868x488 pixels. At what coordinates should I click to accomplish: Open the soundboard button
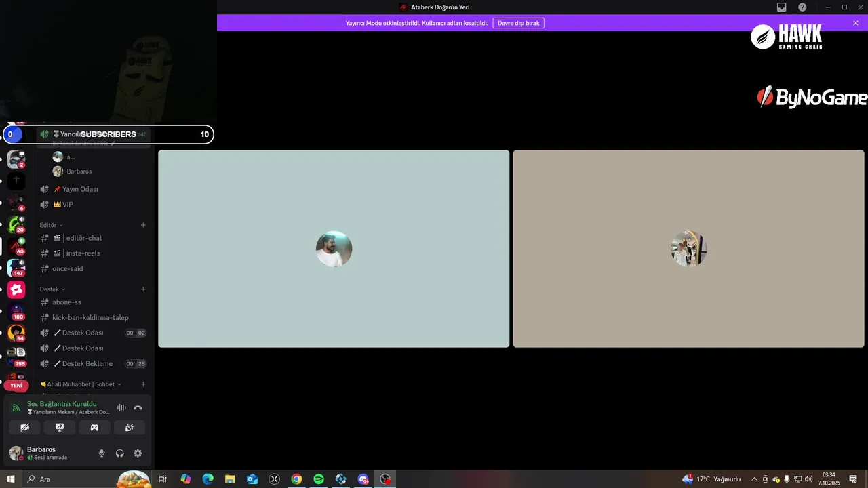(130, 428)
